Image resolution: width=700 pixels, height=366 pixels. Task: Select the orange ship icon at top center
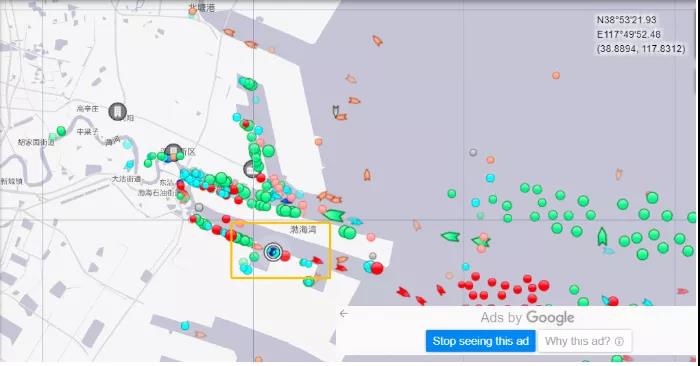378,41
